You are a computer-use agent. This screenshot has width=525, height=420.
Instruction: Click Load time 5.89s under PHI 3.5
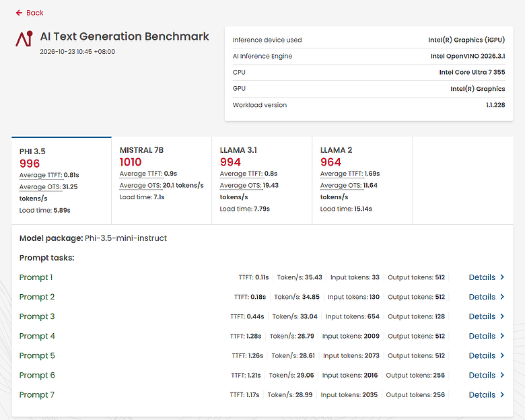(x=45, y=210)
